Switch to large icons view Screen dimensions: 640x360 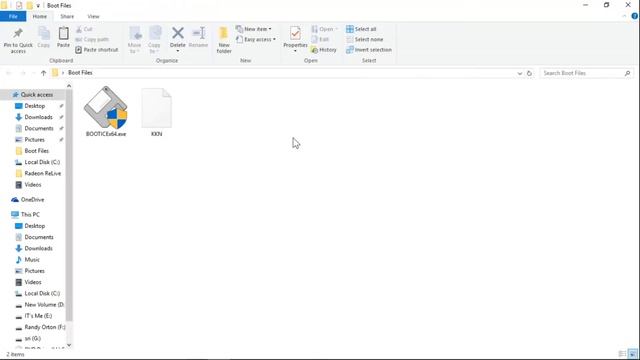click(633, 354)
